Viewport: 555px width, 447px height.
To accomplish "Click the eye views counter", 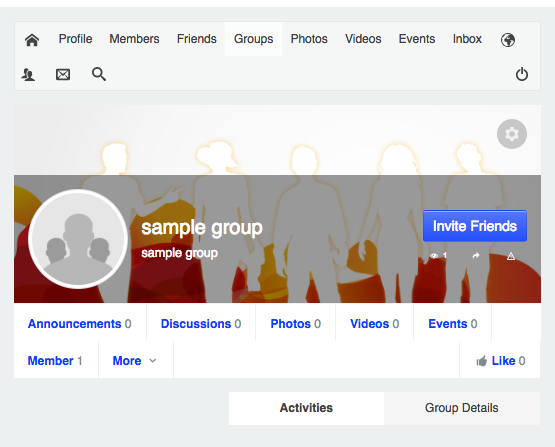I will pyautogui.click(x=438, y=256).
